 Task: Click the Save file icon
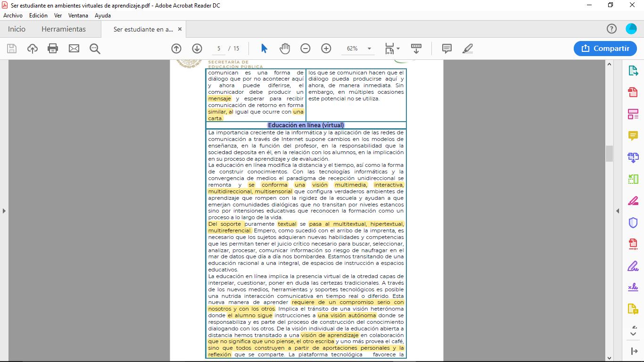(12, 49)
